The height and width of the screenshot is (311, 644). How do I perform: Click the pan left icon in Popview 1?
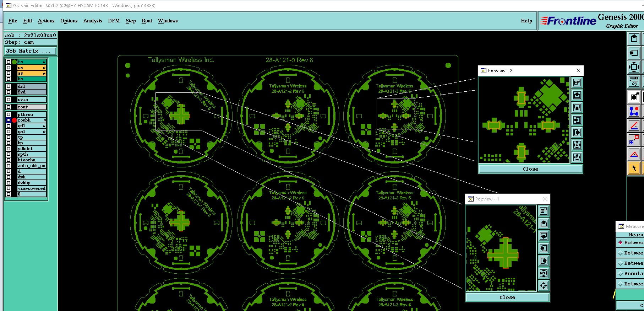tap(544, 248)
